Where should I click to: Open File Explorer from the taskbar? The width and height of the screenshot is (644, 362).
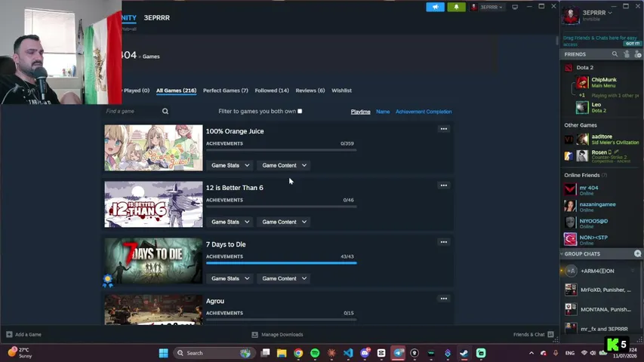282,353
